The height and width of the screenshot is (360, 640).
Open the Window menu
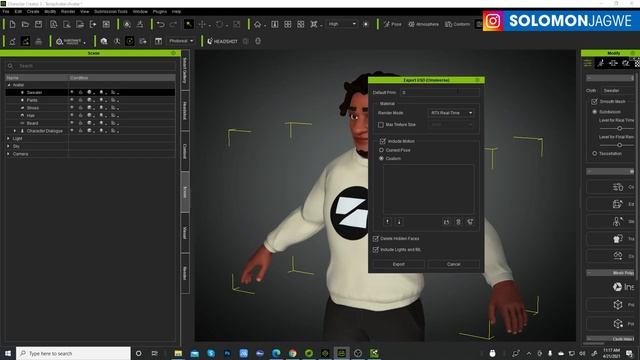click(140, 11)
